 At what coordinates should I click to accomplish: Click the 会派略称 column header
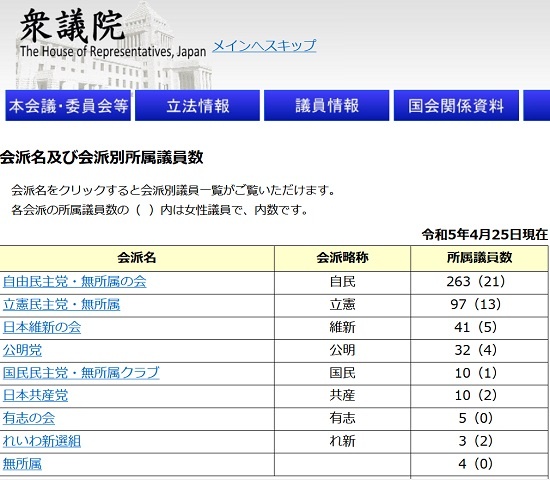[342, 258]
